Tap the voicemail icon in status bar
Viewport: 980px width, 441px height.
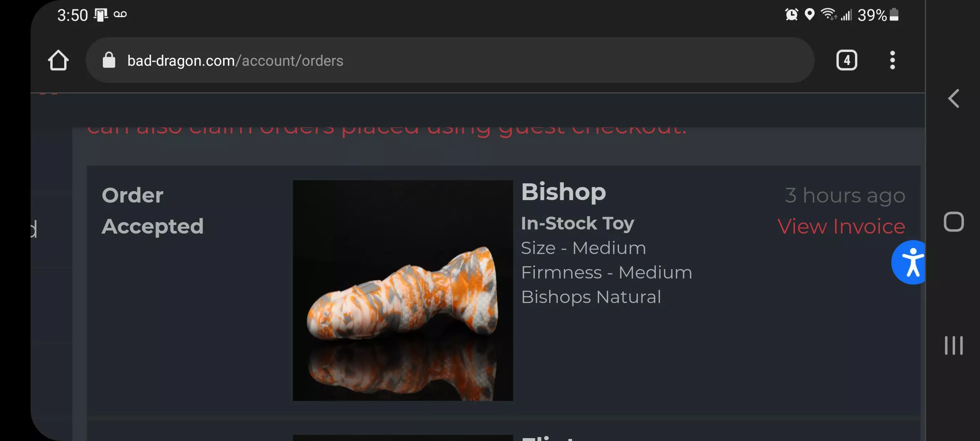(x=120, y=15)
